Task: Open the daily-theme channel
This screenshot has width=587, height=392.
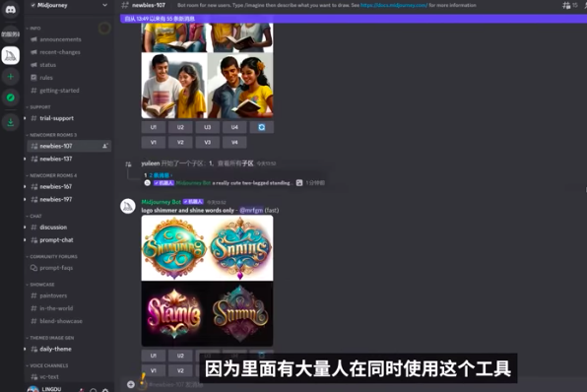Action: click(55, 349)
